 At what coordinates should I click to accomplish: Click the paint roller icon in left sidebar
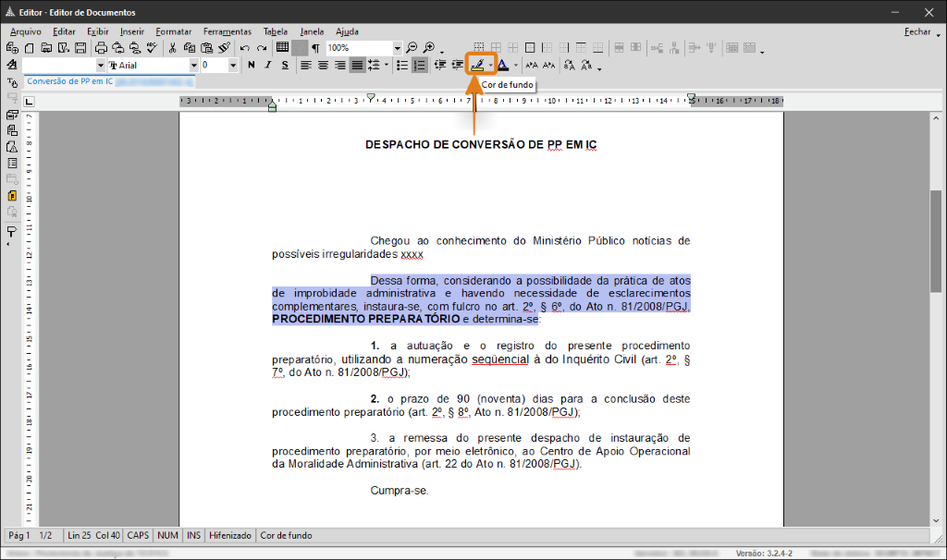(x=12, y=232)
